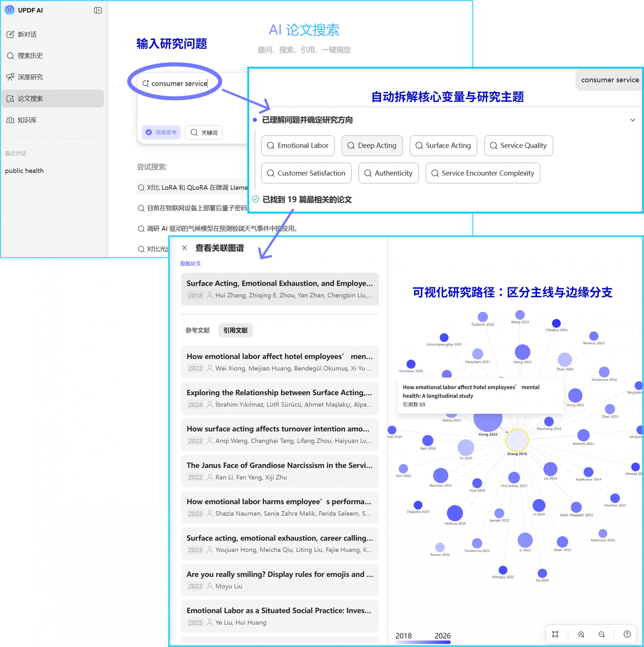Switch to the 引用文献 tab
This screenshot has height=647, width=644.
coord(235,330)
